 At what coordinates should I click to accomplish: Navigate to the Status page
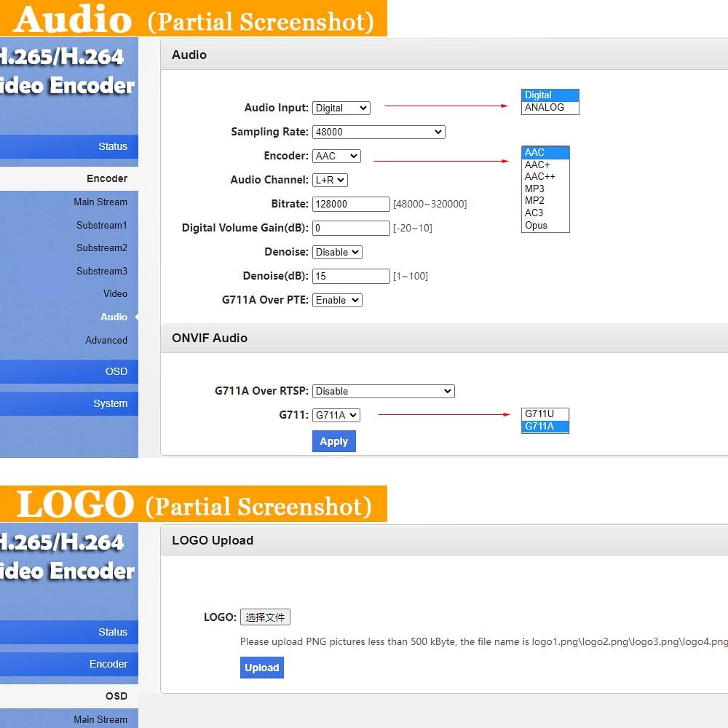click(x=113, y=146)
